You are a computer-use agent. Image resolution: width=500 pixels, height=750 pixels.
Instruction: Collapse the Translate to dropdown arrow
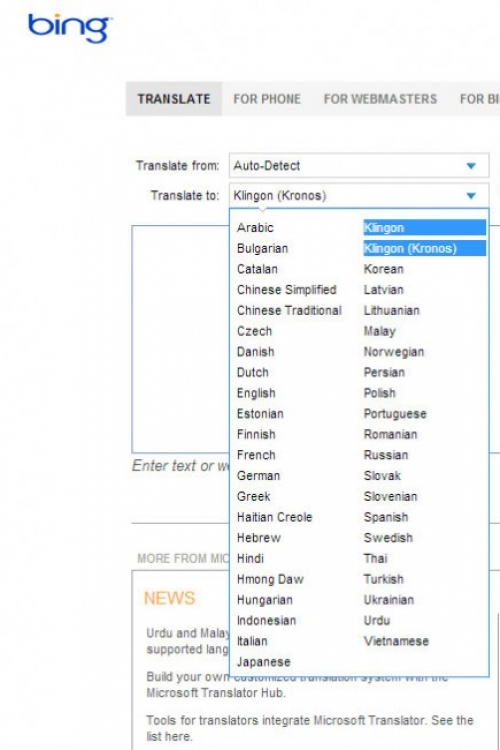click(x=471, y=196)
